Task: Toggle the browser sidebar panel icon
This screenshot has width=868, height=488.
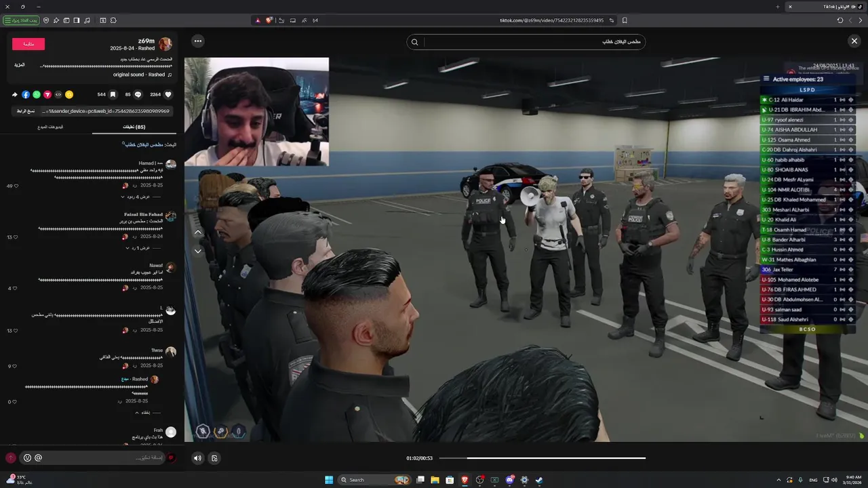Action: [77, 20]
